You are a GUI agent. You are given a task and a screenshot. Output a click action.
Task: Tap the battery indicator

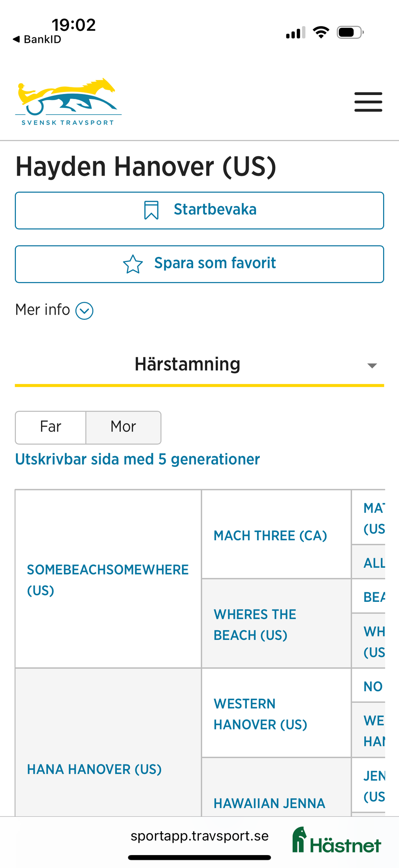(350, 32)
